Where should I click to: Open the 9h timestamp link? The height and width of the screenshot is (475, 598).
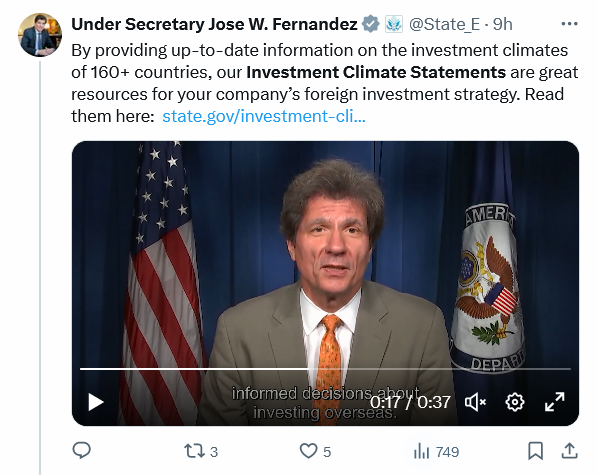tap(502, 24)
